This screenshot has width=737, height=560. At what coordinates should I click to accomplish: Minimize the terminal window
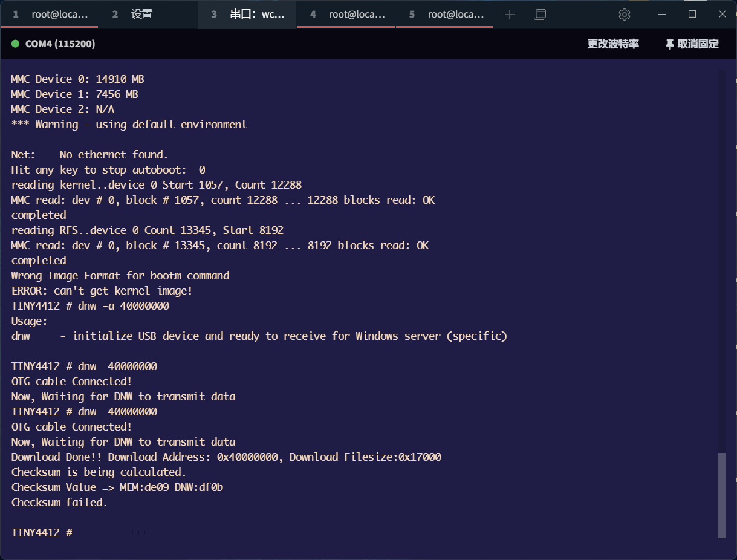pos(663,15)
